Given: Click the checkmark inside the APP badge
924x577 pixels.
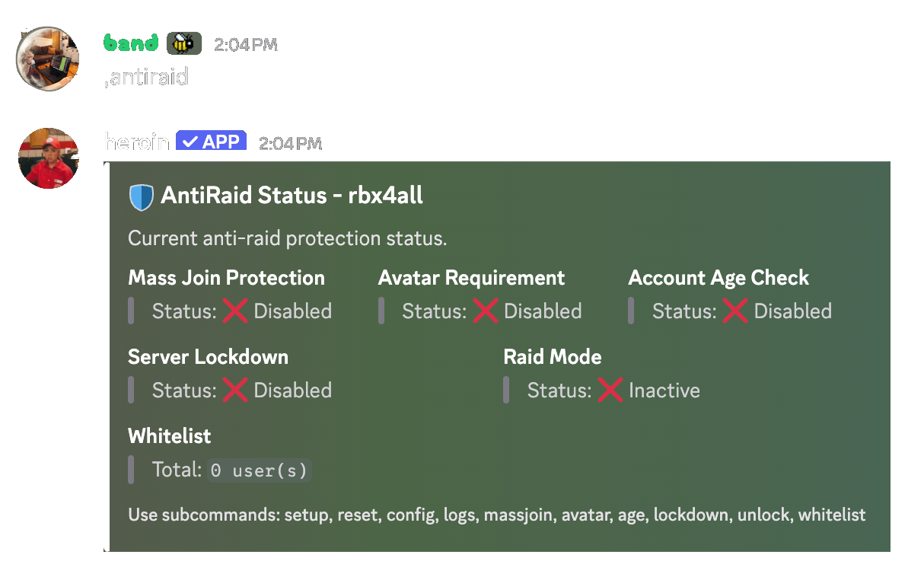Looking at the screenshot, I should click(x=189, y=140).
